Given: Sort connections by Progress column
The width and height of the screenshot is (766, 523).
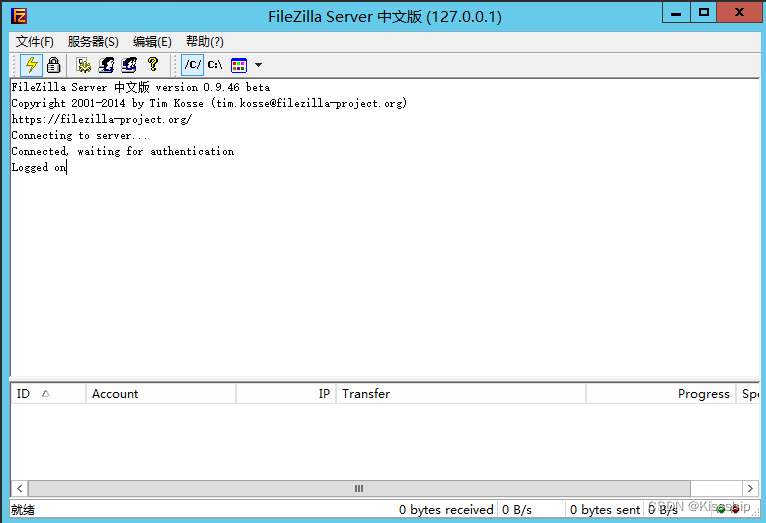Looking at the screenshot, I should [x=661, y=394].
